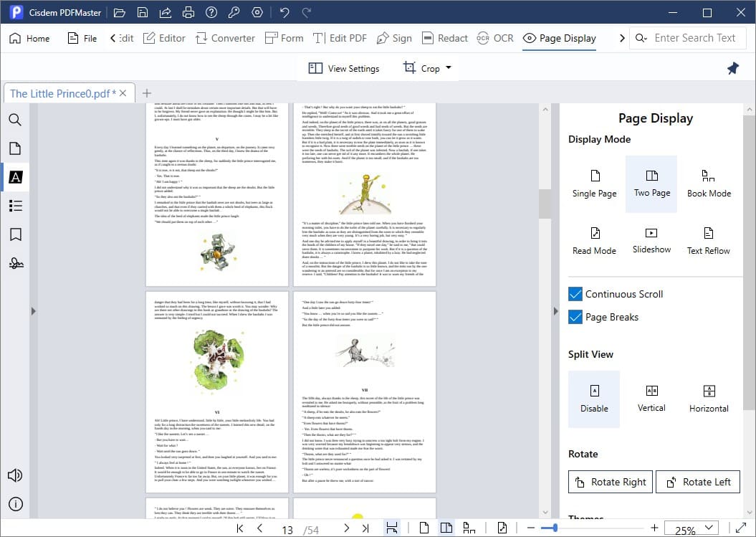Switch to the Converter tab

225,38
